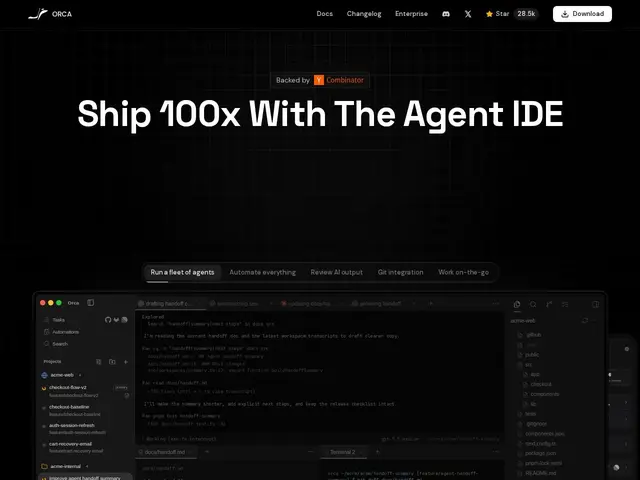The width and height of the screenshot is (640, 480).
Task: Click the Star button with 28.5k count
Action: coord(512,14)
